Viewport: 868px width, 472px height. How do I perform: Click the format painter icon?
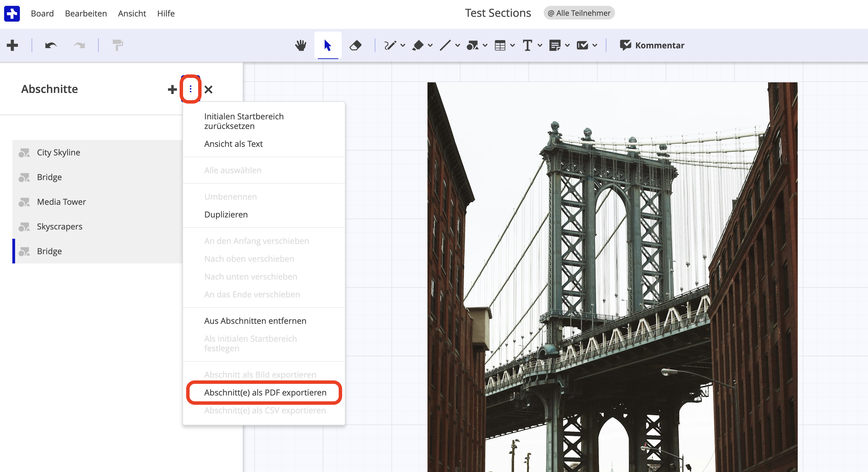click(118, 45)
